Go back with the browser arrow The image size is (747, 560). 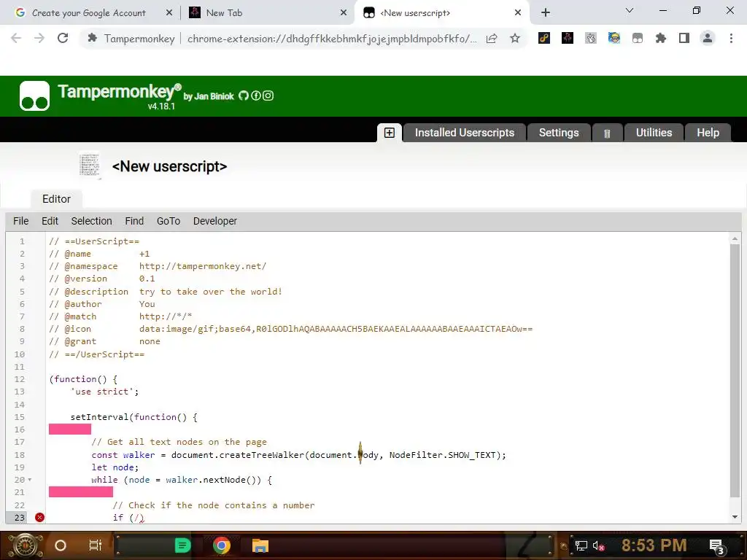coord(16,38)
